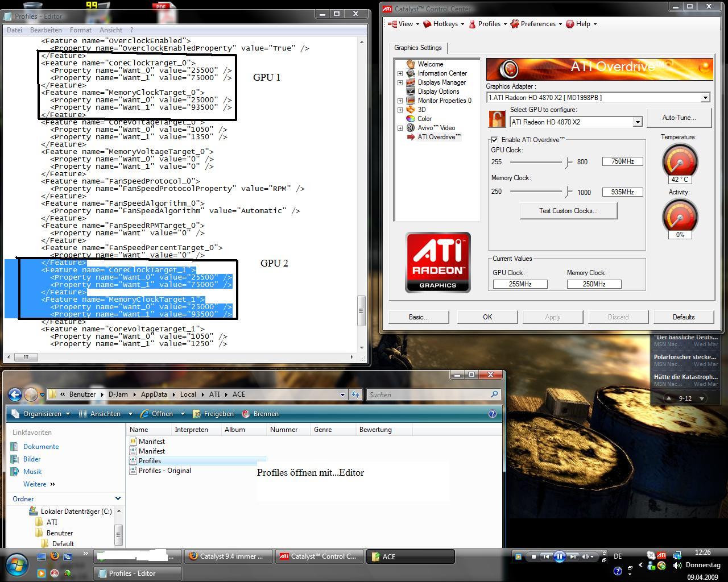Expand Monitor Properties 0 tree node

pos(400,101)
